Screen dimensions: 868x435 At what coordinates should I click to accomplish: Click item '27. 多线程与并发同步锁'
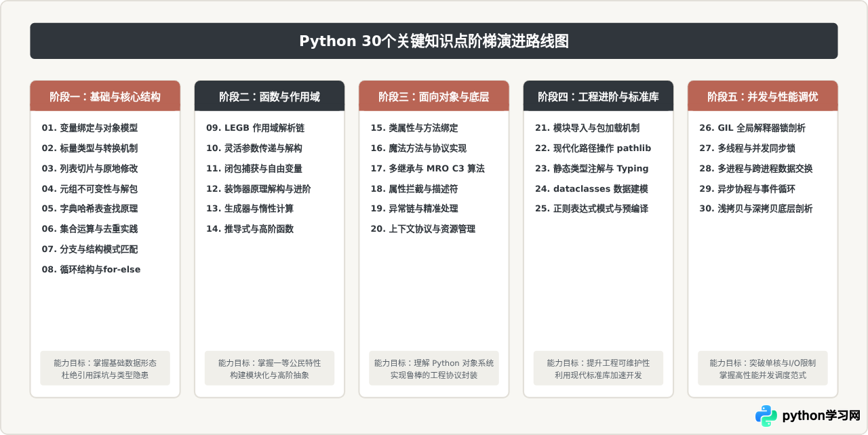click(747, 148)
